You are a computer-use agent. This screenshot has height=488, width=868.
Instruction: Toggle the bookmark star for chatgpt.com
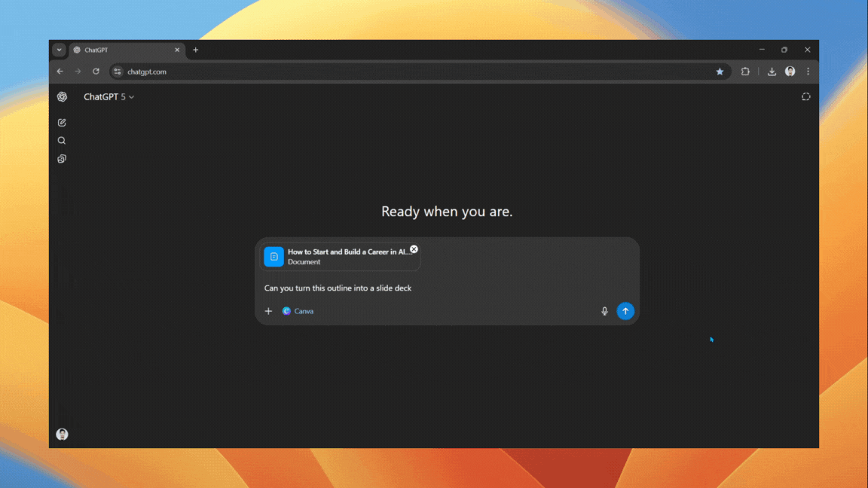point(720,71)
